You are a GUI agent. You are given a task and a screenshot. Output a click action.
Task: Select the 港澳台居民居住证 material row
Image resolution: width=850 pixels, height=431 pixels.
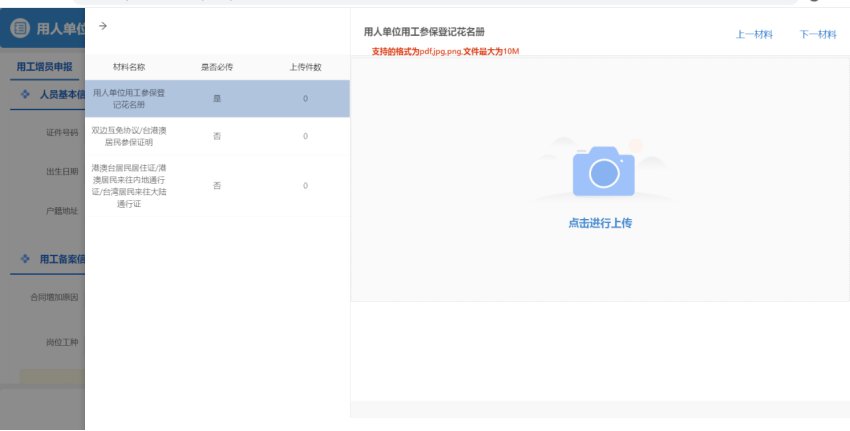pos(217,185)
